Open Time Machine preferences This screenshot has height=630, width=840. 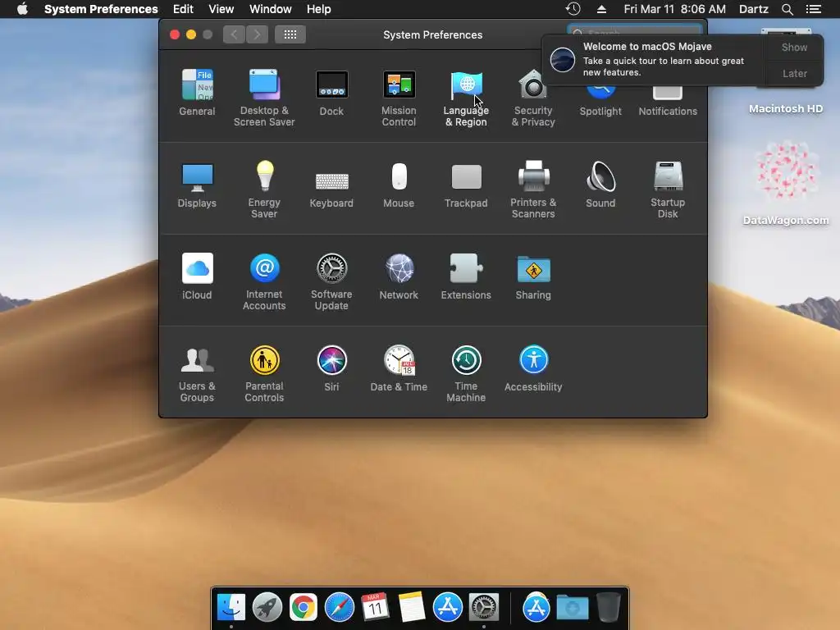coord(466,374)
